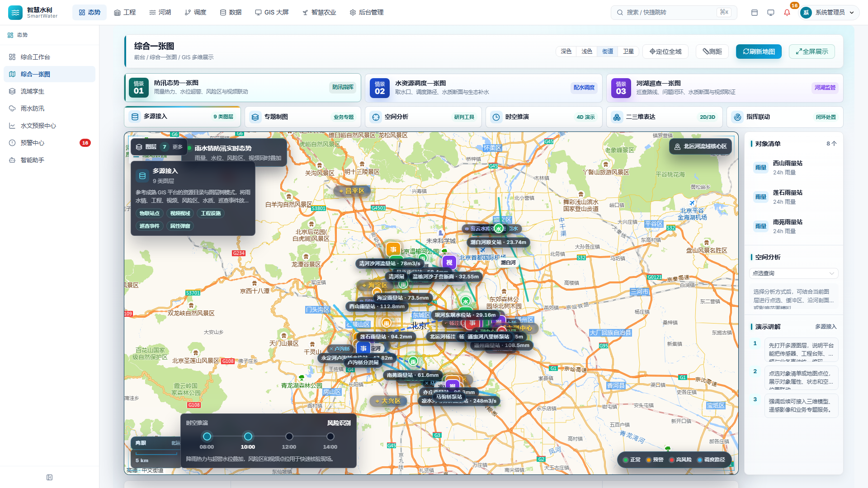
Task: Click blue 事 marker near 卢沟桥
Action: point(363,348)
